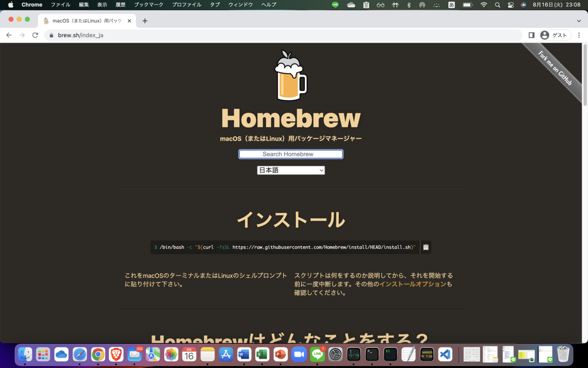Open the 履歴 menu
This screenshot has height=368, width=588.
coord(121,5)
